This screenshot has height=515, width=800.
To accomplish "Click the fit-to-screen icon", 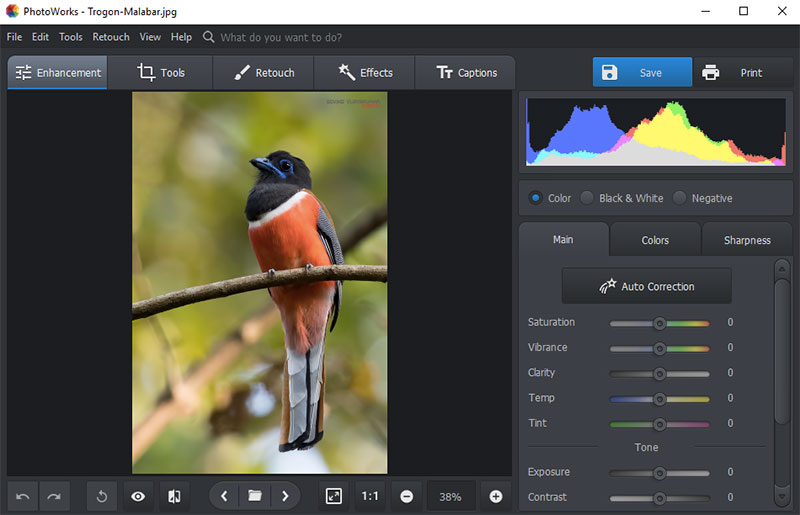I will click(334, 496).
